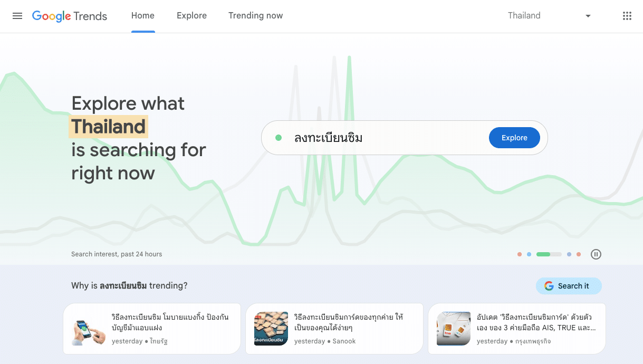Click the green dot beside search term
Screen dimensions: 643x364
[279, 138]
